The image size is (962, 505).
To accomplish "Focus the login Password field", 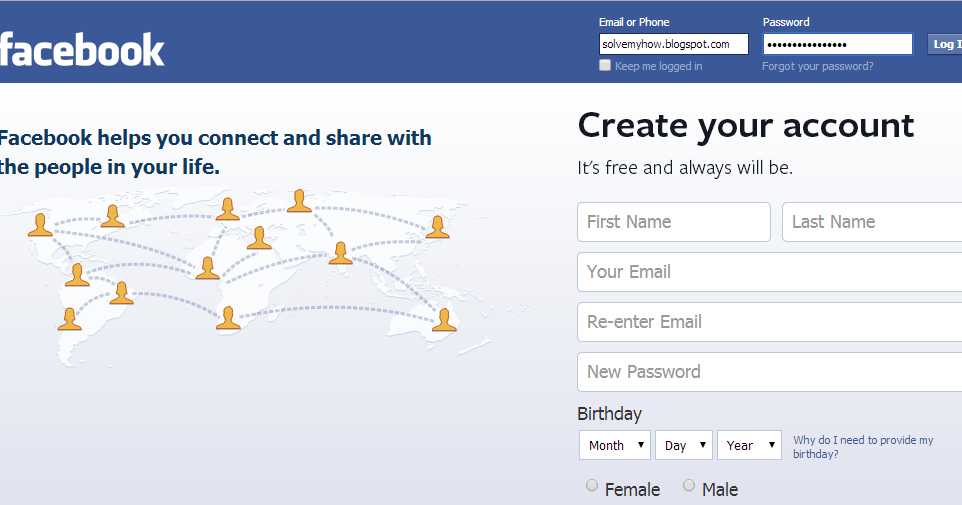I will coord(837,44).
